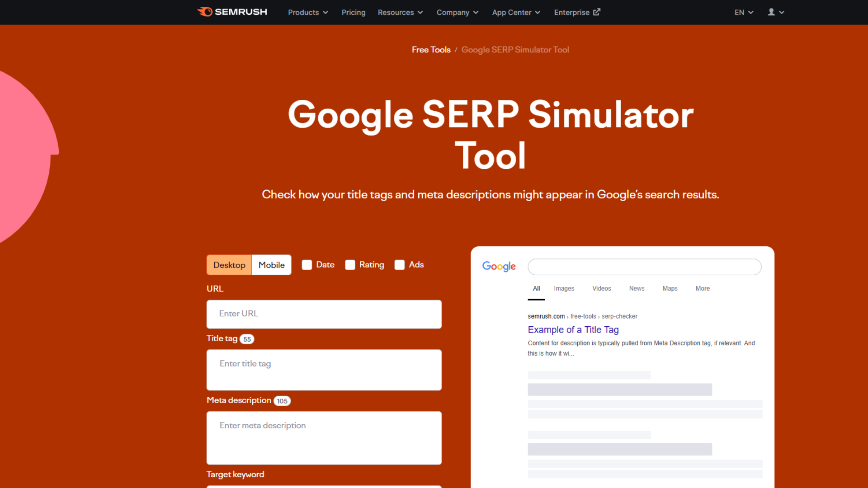Switch the preview to Mobile view
This screenshot has height=488, width=868.
coord(271,265)
